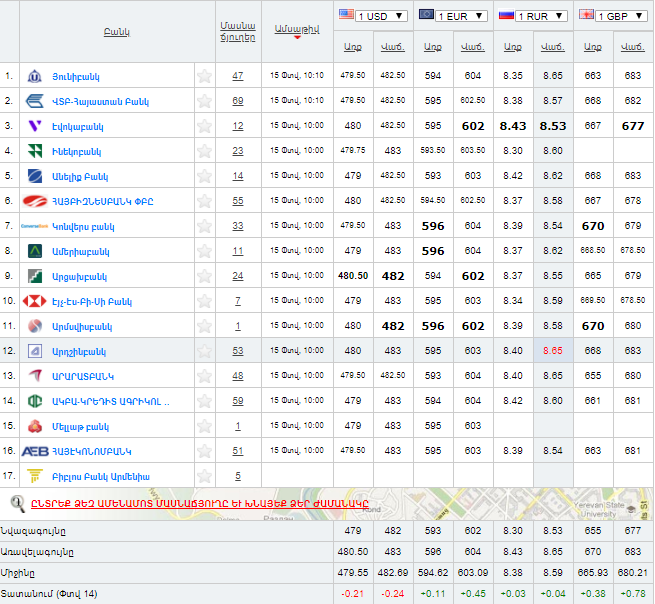The width and height of the screenshot is (655, 604).
Task: Sort by USD buy column header
Action: [353, 47]
